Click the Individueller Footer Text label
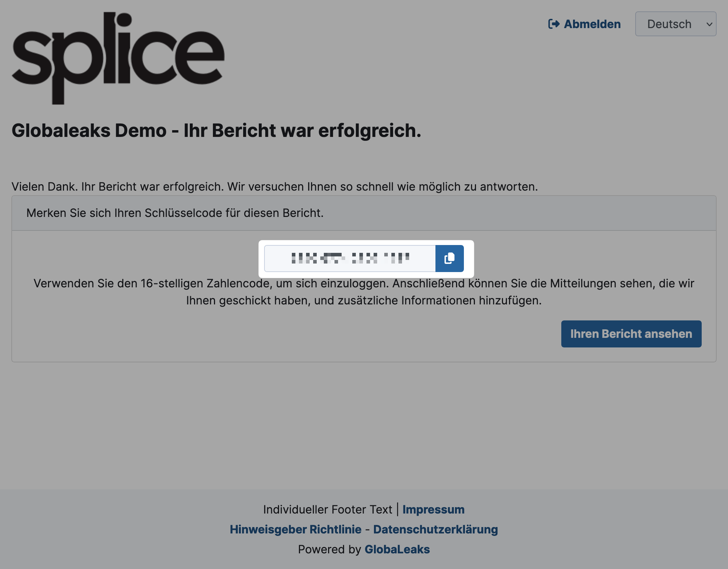 click(328, 510)
